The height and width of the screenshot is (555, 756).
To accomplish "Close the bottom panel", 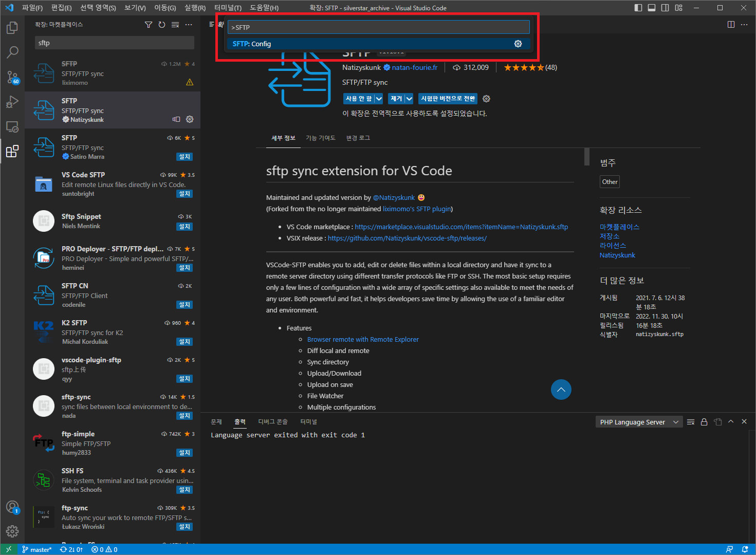I will (744, 421).
